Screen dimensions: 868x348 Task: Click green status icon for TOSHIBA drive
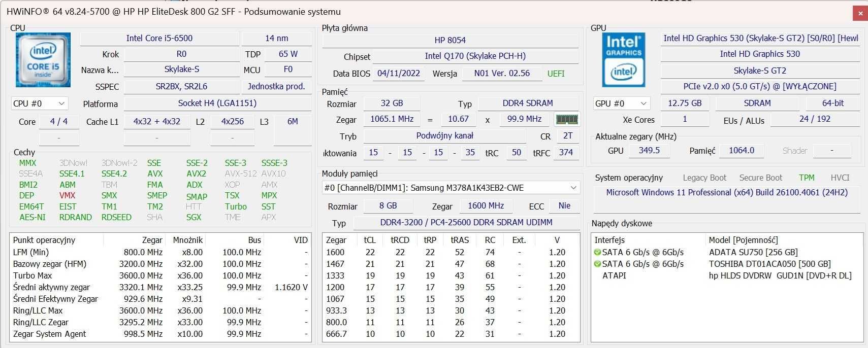(597, 264)
